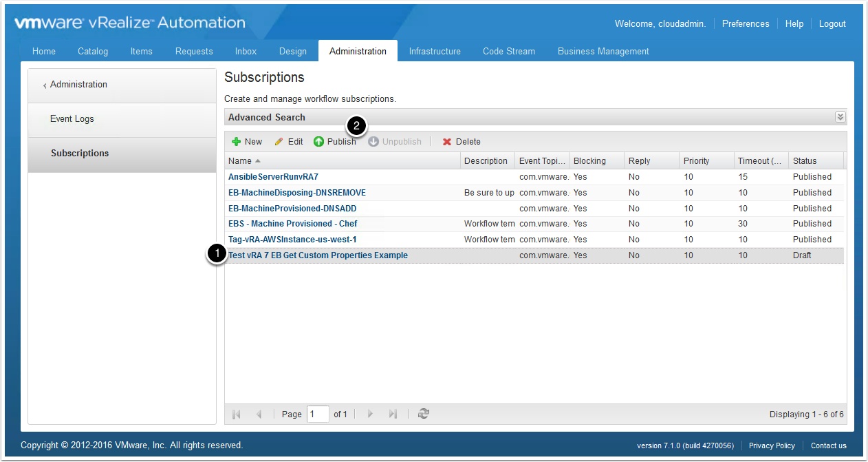Click the Draft status cell

pos(802,255)
